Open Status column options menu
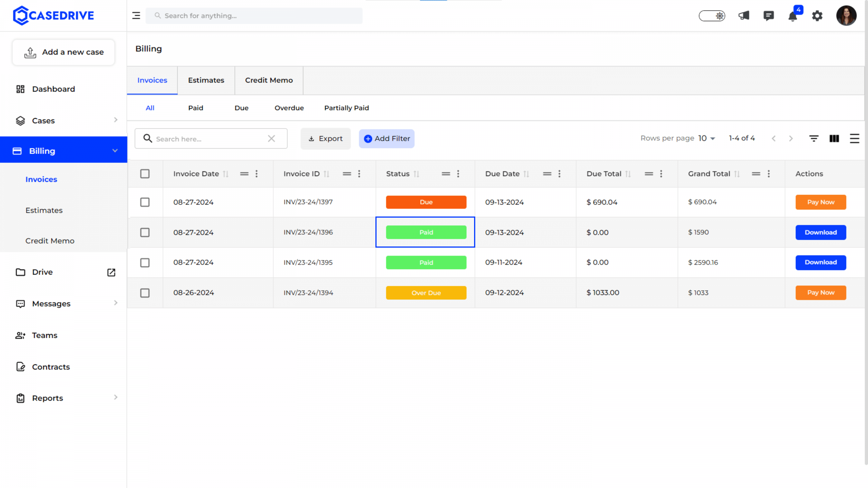Image resolution: width=868 pixels, height=488 pixels. (458, 174)
